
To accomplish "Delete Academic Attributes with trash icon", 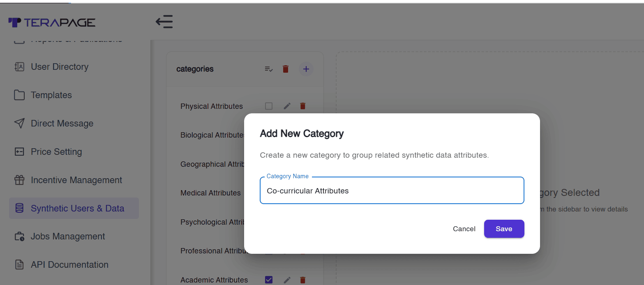I will click(303, 280).
